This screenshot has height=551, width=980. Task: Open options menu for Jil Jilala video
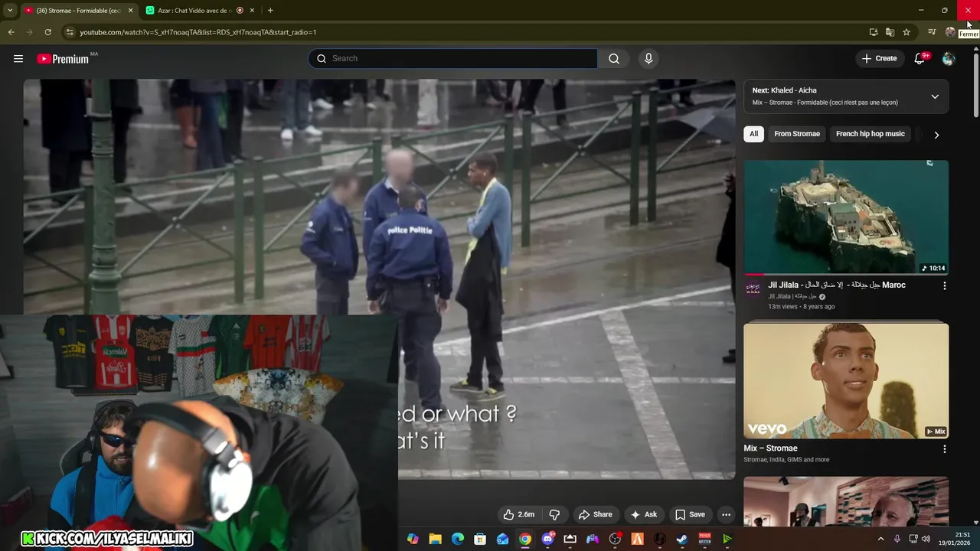pos(944,285)
